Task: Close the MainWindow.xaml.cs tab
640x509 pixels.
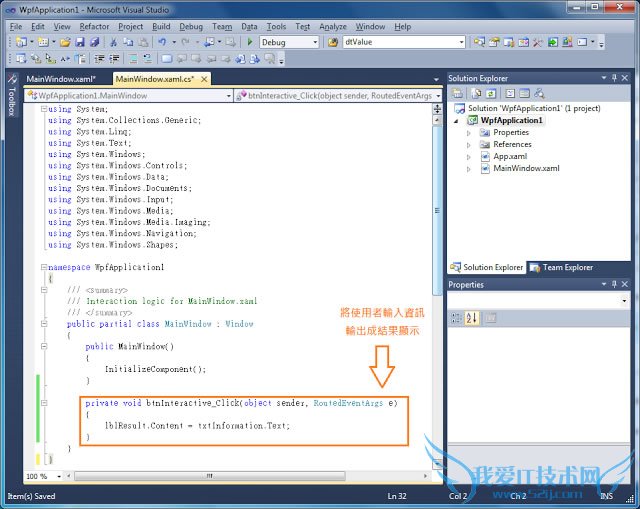Action: click(205, 79)
